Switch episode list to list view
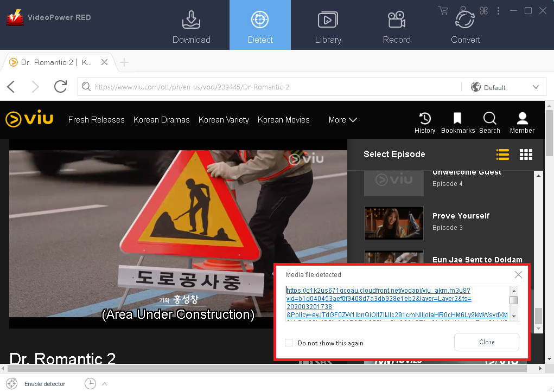This screenshot has height=392, width=554. pyautogui.click(x=502, y=155)
